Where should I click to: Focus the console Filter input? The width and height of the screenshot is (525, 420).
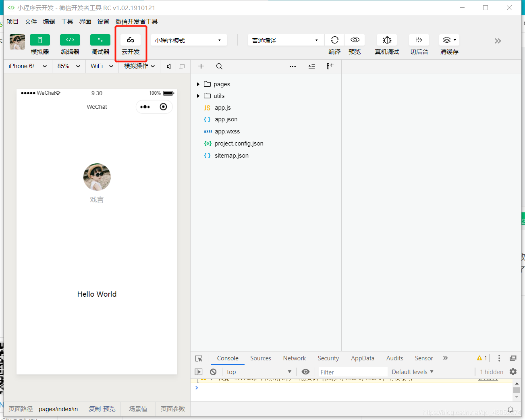(x=353, y=372)
